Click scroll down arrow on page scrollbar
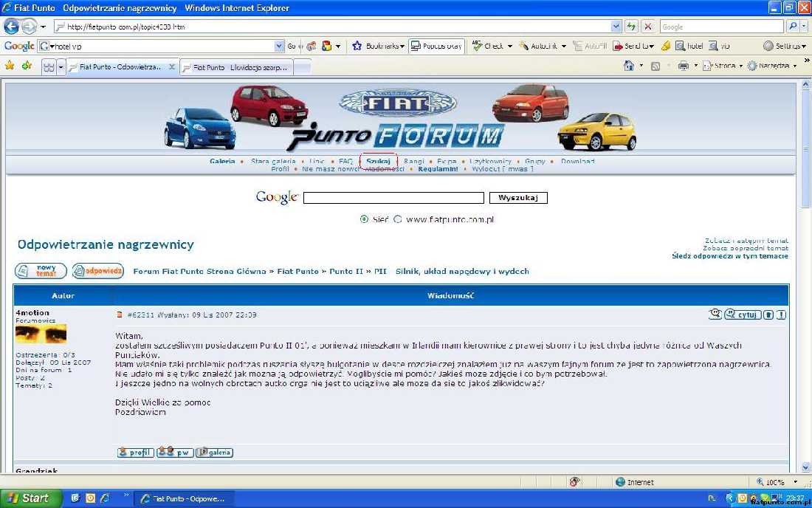 tap(806, 467)
